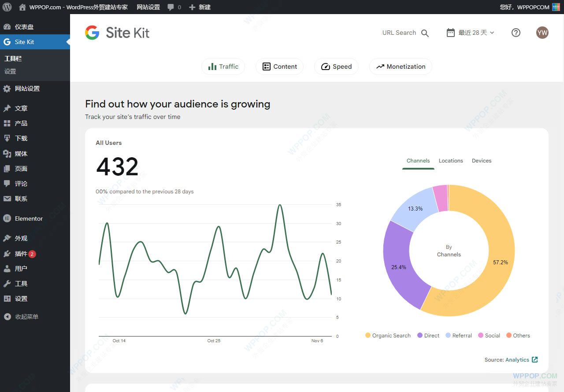564x392 pixels.
Task: Click the WordPress logo in admin bar
Action: (7, 7)
